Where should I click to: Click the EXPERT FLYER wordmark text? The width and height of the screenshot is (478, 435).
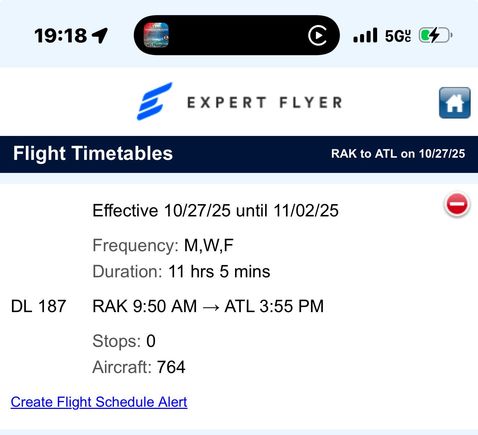click(265, 102)
